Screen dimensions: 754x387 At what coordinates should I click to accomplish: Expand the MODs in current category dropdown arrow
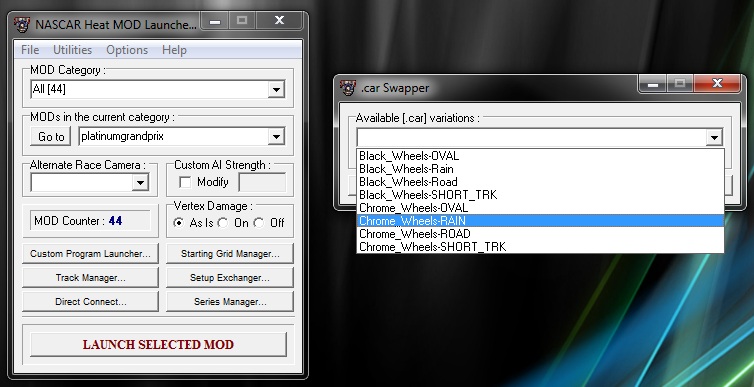pyautogui.click(x=276, y=137)
